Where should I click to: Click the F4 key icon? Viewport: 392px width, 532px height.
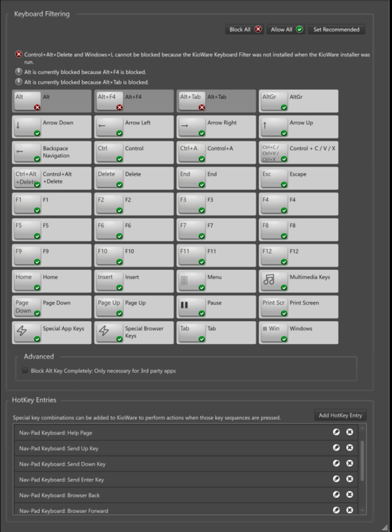(x=274, y=204)
